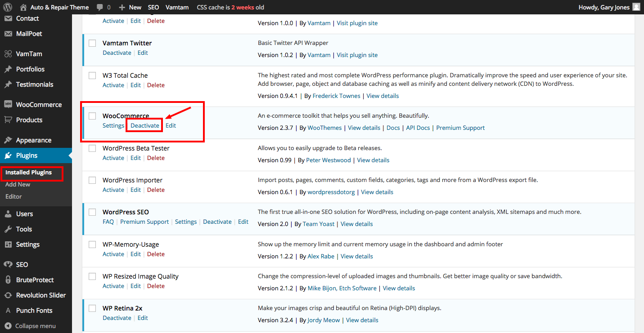
Task: Tick the WP Retina 2x checkbox
Action: (92, 308)
